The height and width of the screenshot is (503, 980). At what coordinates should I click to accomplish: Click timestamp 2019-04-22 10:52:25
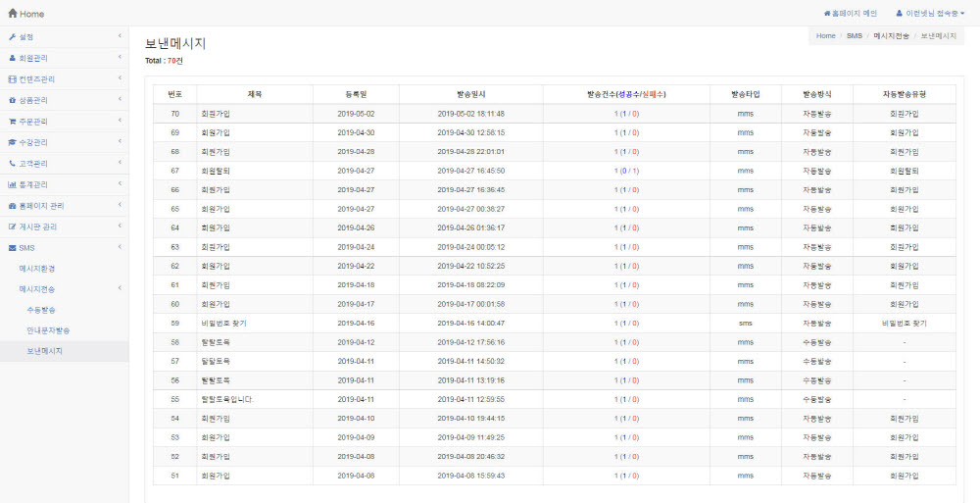click(471, 266)
